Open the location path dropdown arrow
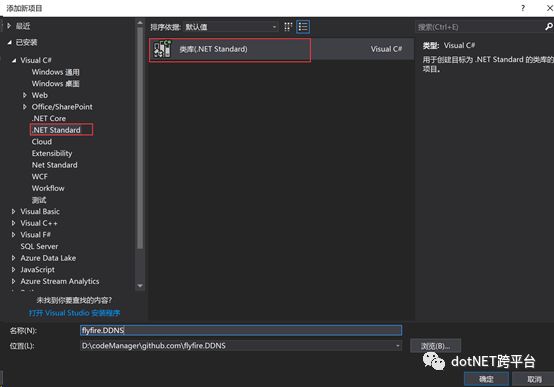The width and height of the screenshot is (554, 387). (x=397, y=346)
